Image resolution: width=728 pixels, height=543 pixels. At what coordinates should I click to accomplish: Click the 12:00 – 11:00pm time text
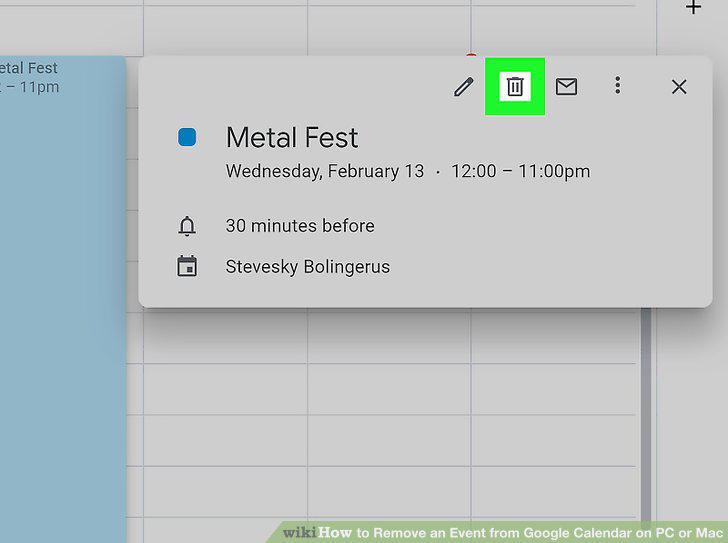520,171
